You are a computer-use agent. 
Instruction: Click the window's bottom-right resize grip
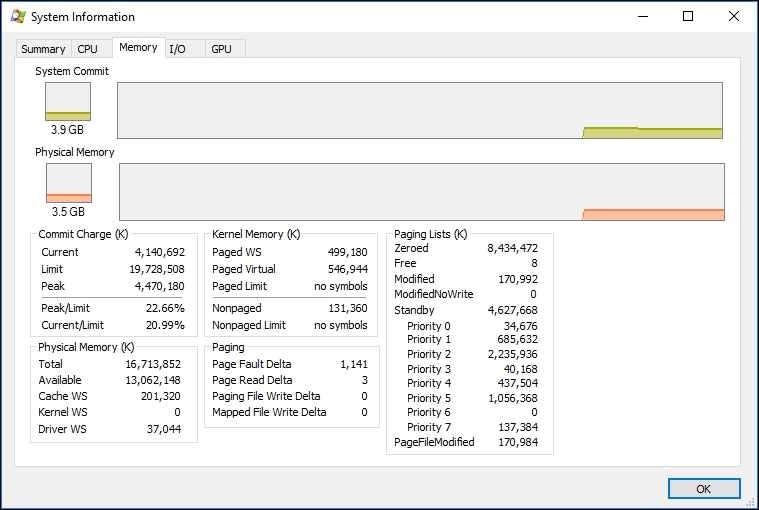pyautogui.click(x=752, y=503)
